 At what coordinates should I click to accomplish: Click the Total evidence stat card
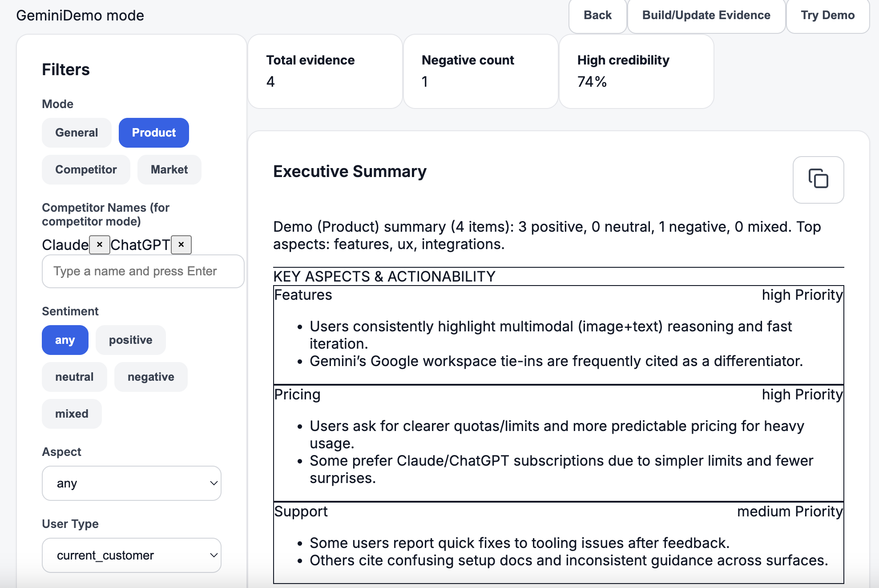[x=325, y=71]
